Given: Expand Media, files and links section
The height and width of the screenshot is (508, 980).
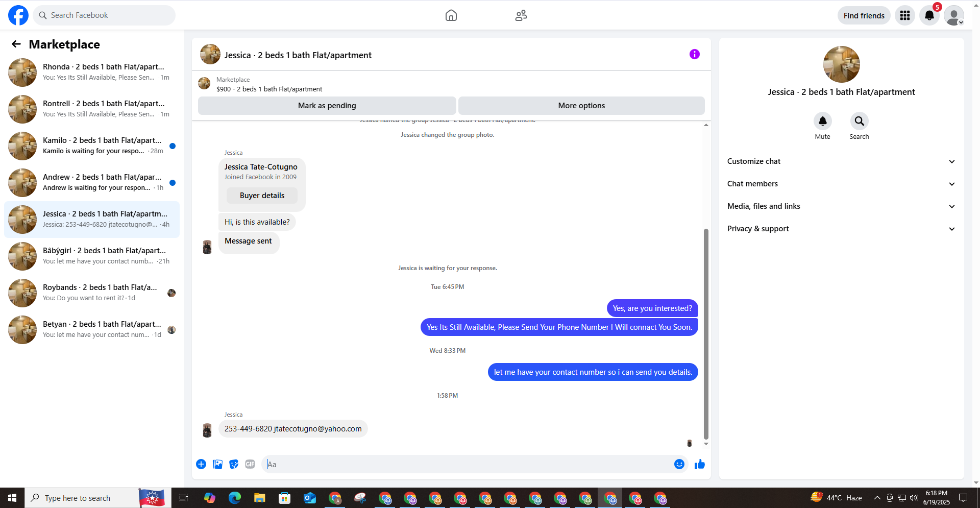Looking at the screenshot, I should pos(841,206).
